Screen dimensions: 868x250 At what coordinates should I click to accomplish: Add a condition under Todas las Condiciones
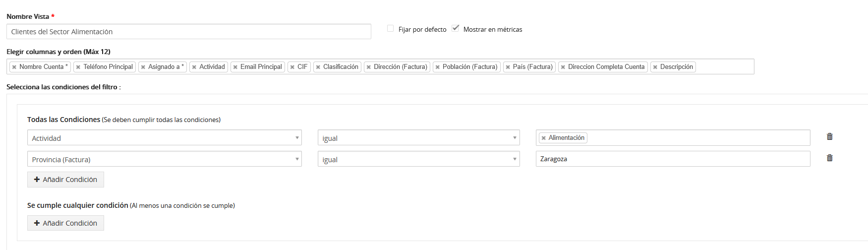click(65, 180)
